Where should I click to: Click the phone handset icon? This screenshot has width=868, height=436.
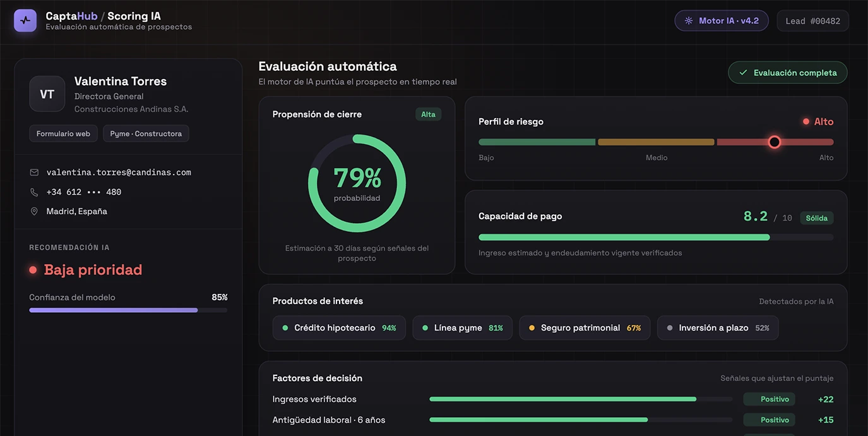click(34, 192)
